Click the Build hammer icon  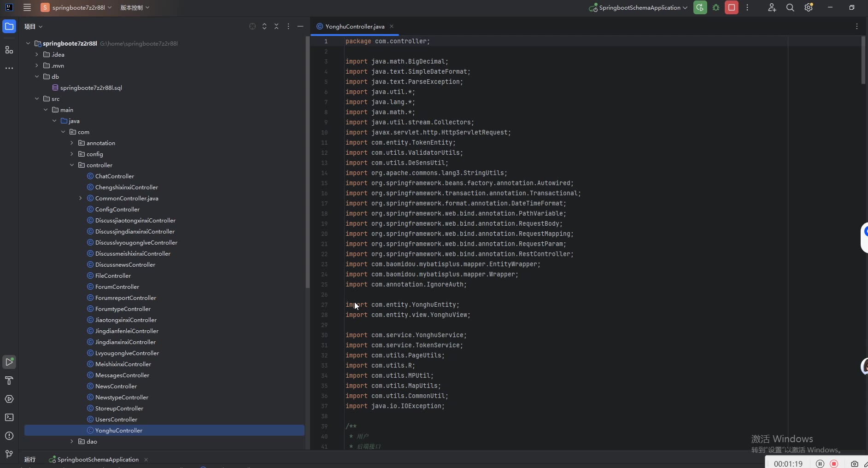tap(9, 380)
